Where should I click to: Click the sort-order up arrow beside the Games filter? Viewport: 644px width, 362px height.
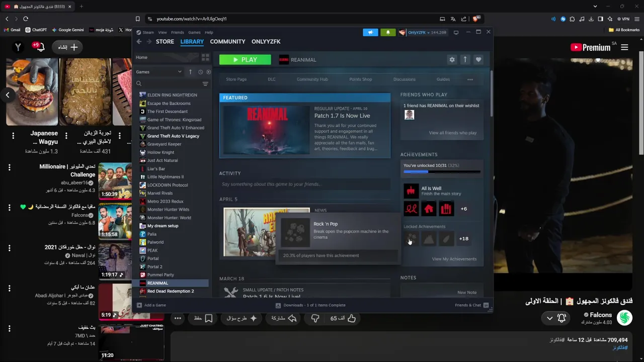pos(190,72)
